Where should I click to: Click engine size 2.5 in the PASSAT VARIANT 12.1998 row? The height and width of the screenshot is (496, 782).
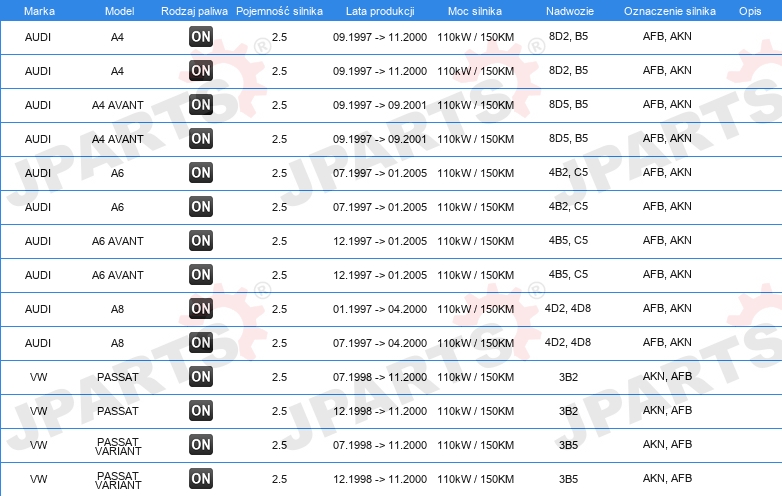279,479
